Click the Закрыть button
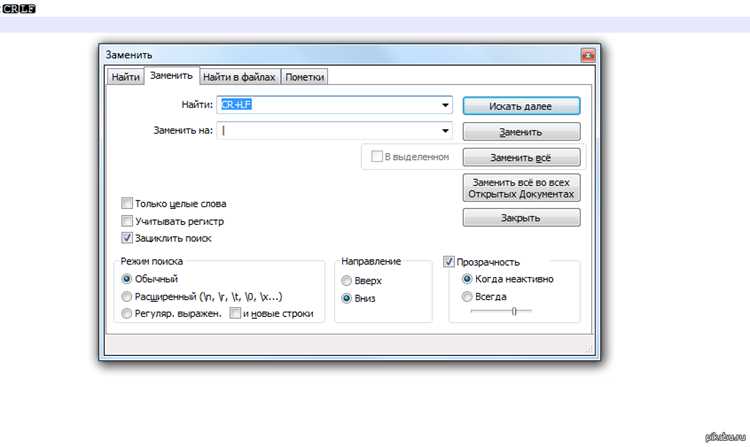Viewport: 750px width, 447px height. (521, 218)
